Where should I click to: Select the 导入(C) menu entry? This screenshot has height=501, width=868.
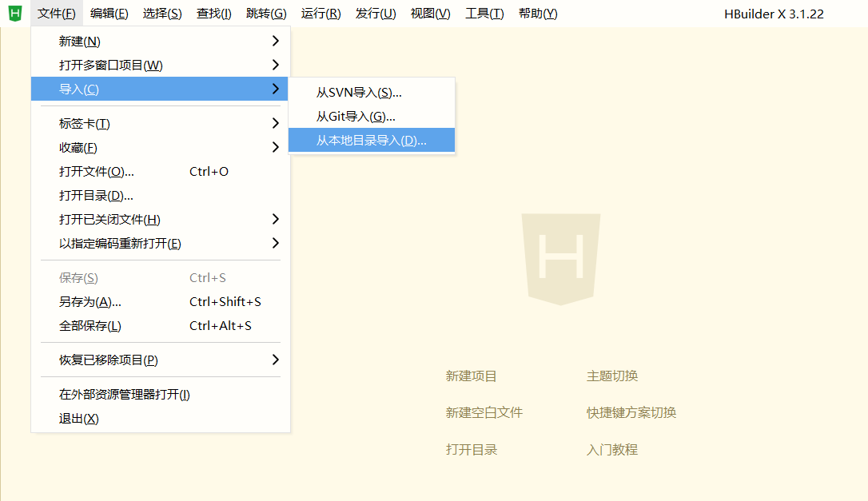click(160, 89)
